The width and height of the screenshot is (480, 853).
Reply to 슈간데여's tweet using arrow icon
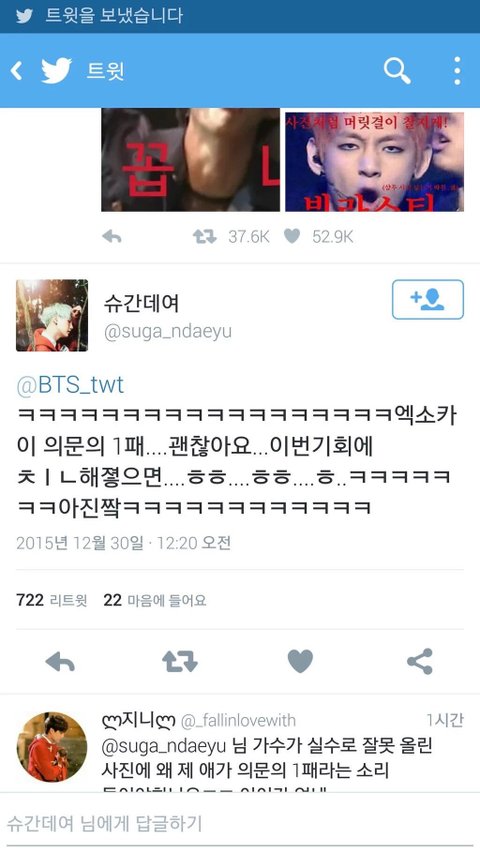click(x=60, y=662)
